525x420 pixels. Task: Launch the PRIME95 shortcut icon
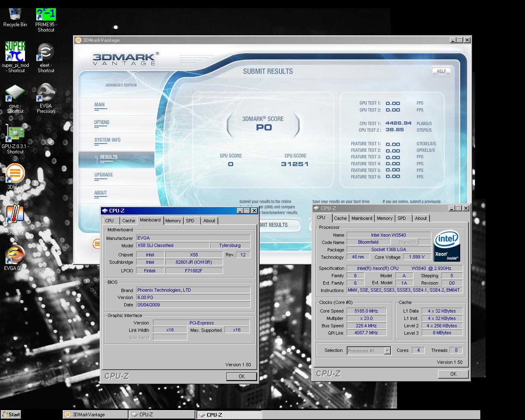pyautogui.click(x=46, y=20)
